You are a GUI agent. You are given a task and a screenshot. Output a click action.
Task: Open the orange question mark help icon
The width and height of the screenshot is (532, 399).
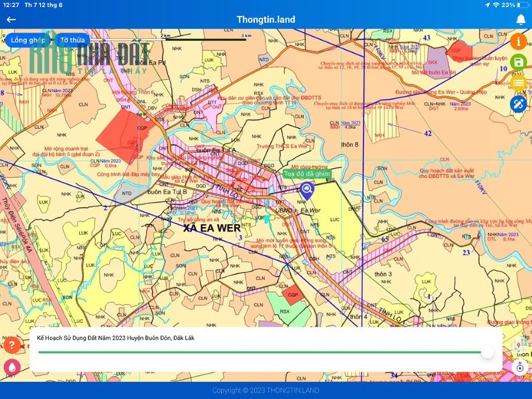click(x=12, y=345)
